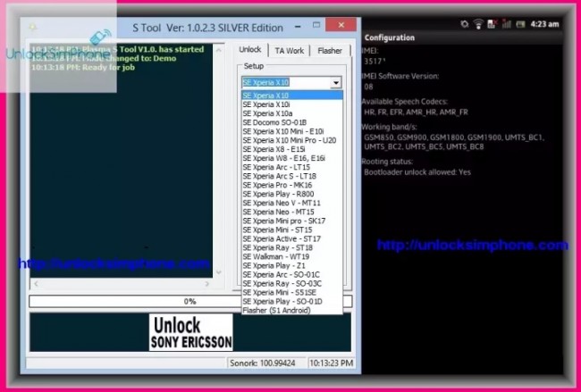Click the Unlock Sony Ericsson banner
581x392 pixels.
pyautogui.click(x=190, y=332)
